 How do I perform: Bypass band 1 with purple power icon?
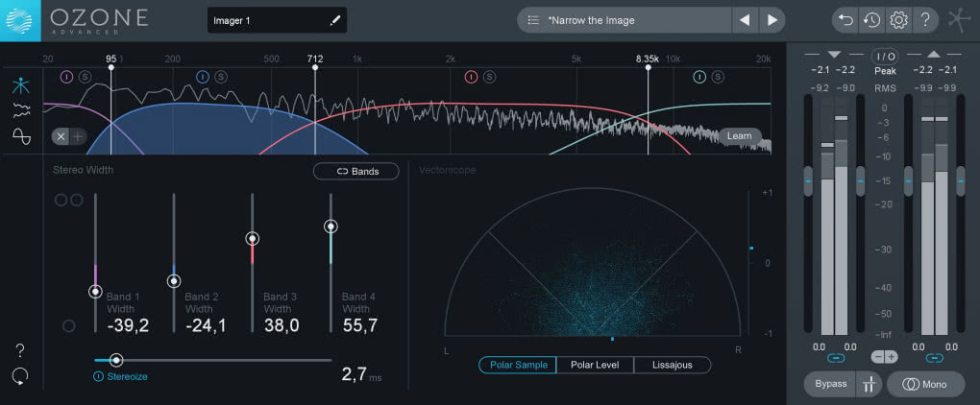[x=67, y=77]
